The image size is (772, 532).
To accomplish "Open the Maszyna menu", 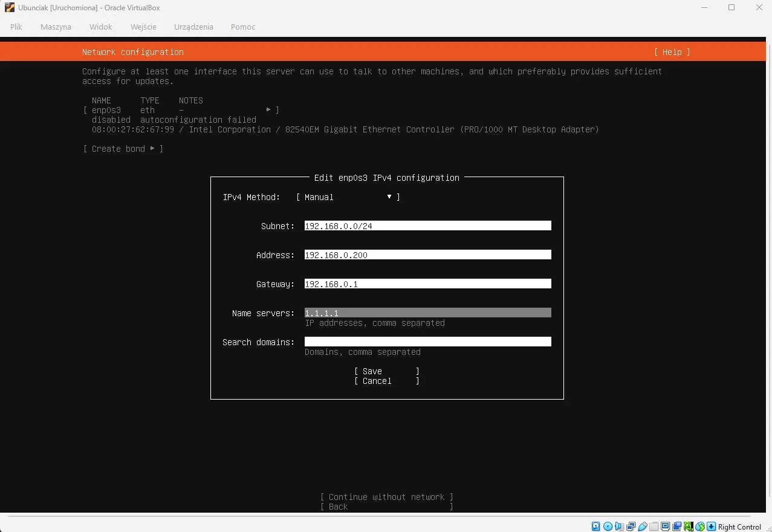I will click(56, 27).
